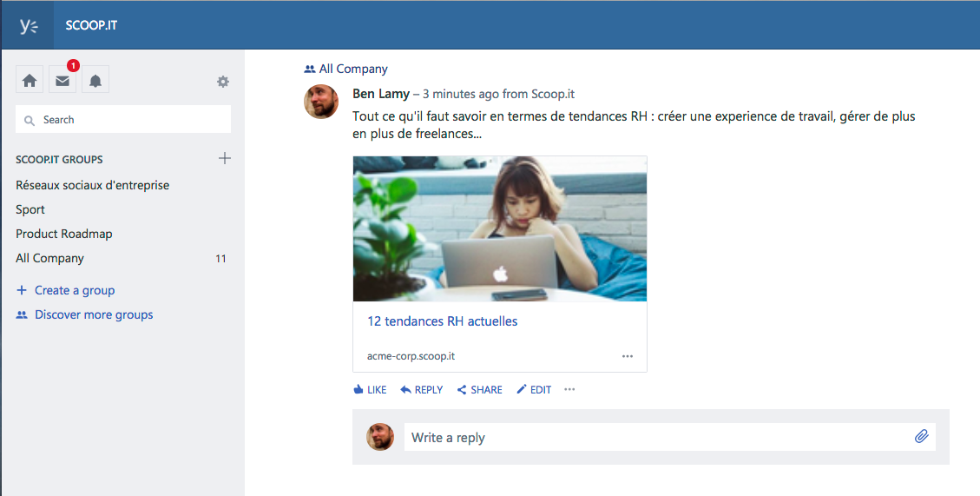
Task: Click the All Company count 11
Action: point(220,258)
